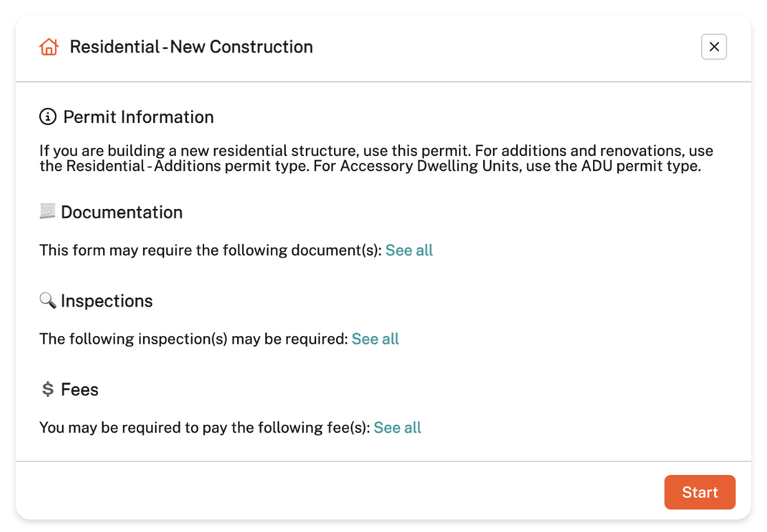Click the Permit Information heading
This screenshot has width=767, height=532.
coord(138,118)
